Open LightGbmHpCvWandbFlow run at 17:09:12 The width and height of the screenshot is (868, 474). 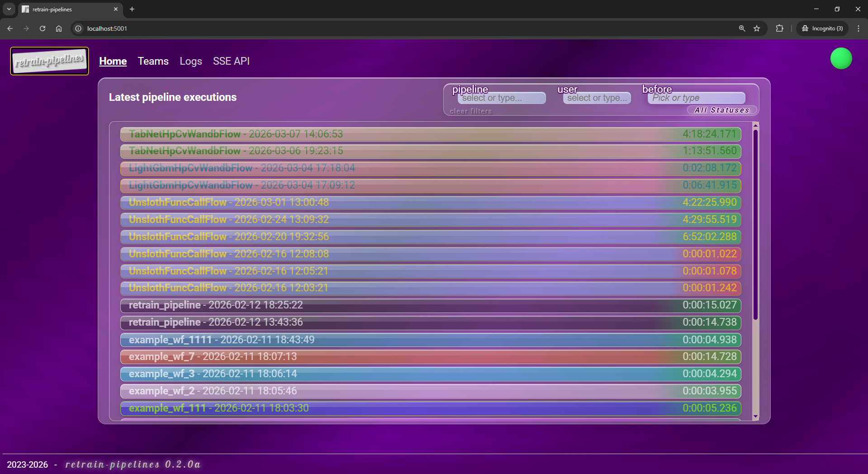(x=431, y=185)
